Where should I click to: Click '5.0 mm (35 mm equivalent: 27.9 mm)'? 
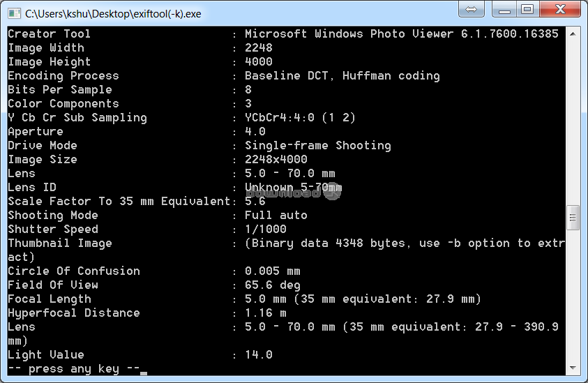pos(363,299)
